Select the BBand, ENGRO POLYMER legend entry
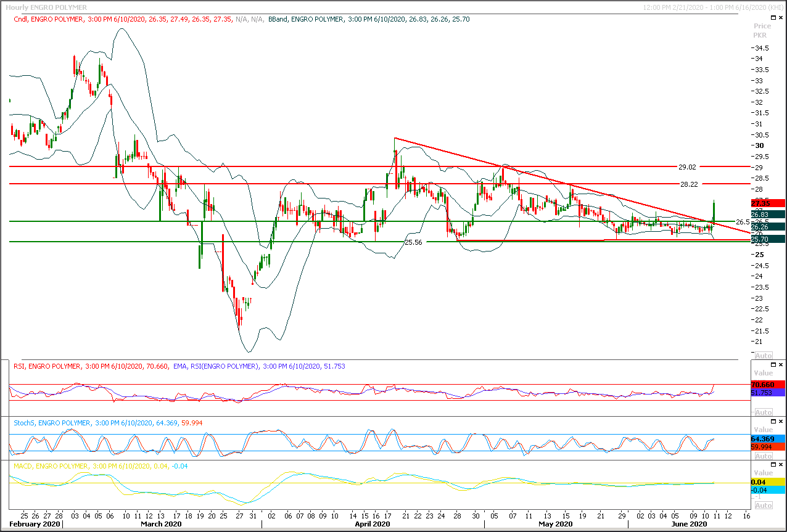 (369, 19)
